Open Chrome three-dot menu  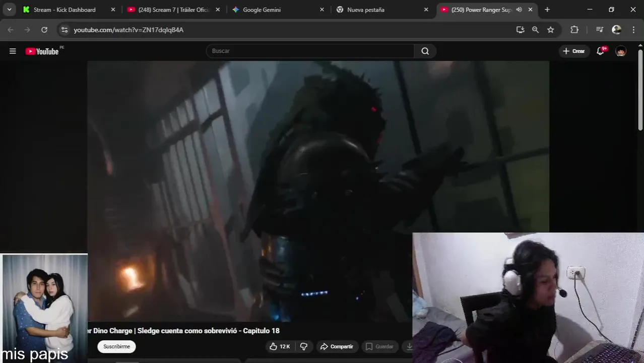(x=633, y=30)
